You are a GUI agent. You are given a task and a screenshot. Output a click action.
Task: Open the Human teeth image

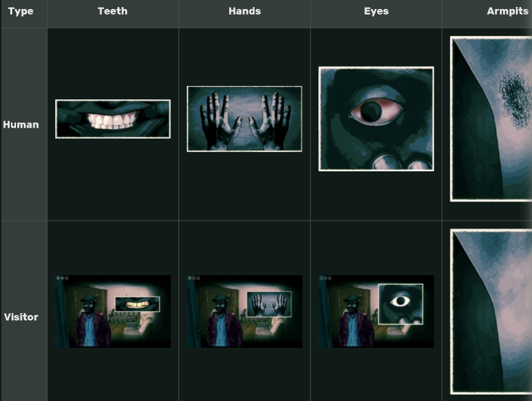click(x=113, y=119)
